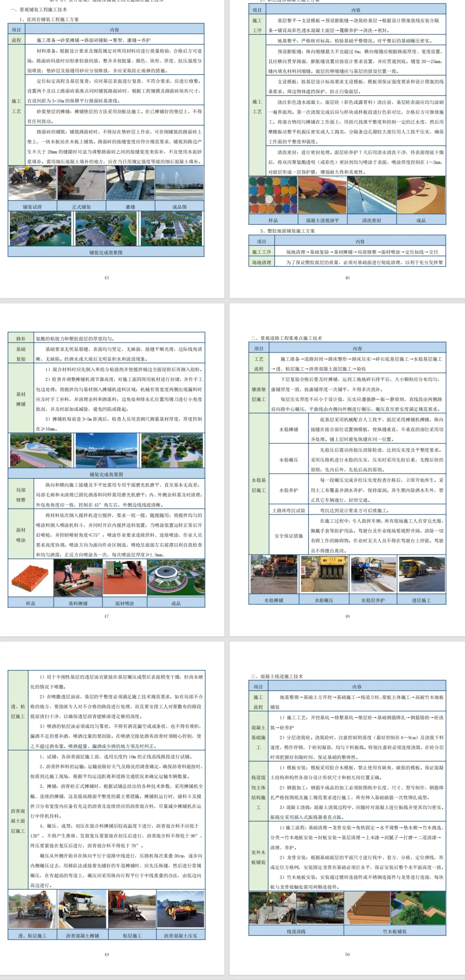The width and height of the screenshot is (465, 980).
Task: Click page number 49
Action: pyautogui.click(x=106, y=955)
